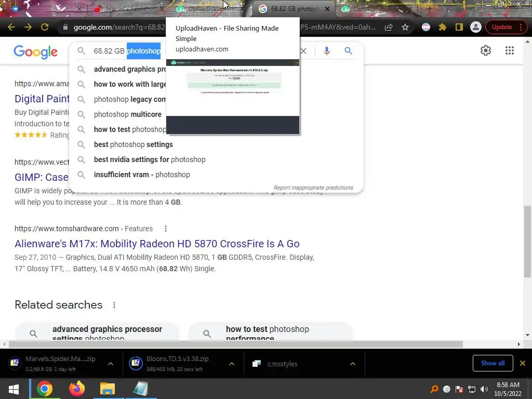Click the site lock icon in address bar

point(65,27)
